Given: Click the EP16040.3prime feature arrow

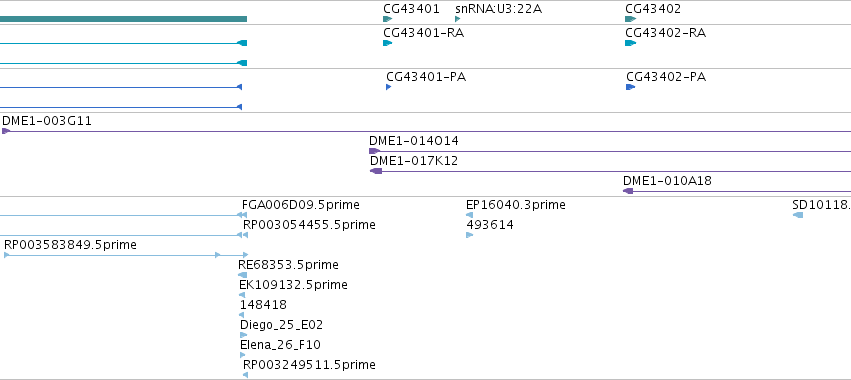Looking at the screenshot, I should coord(469,215).
